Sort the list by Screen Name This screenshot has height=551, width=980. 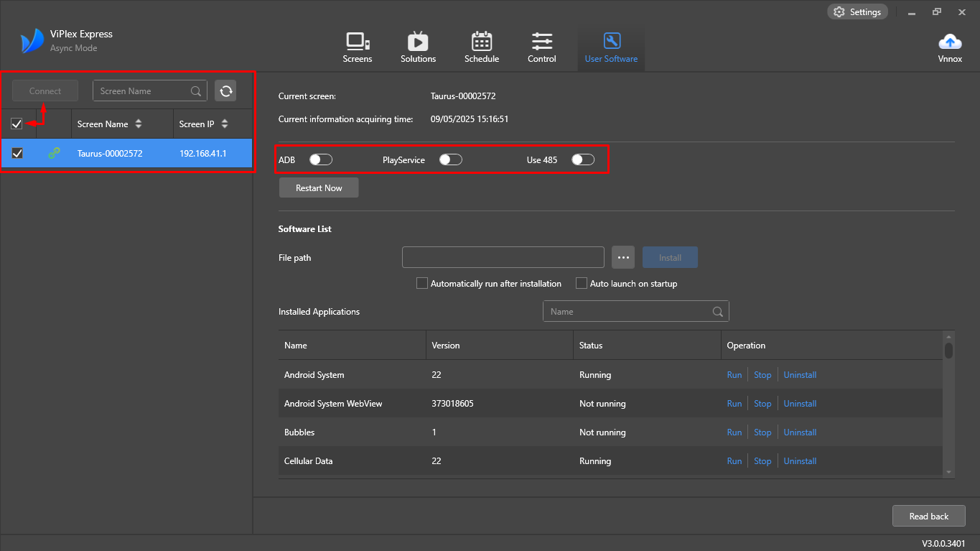pos(139,124)
